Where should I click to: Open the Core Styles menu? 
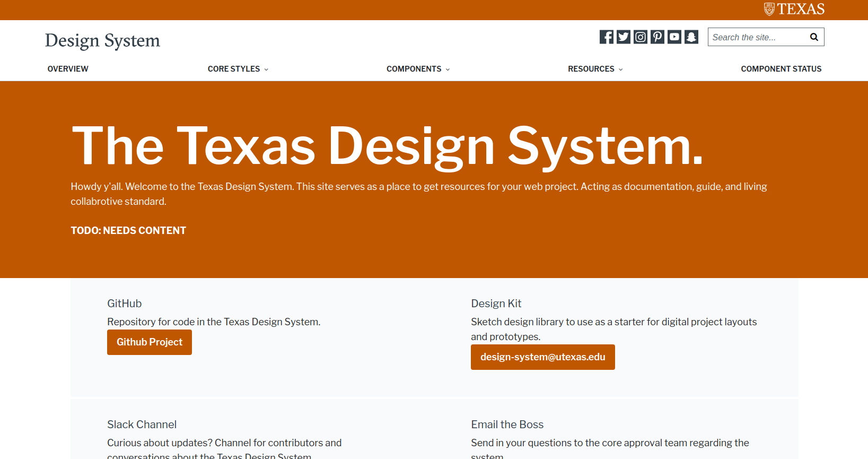[x=234, y=69]
